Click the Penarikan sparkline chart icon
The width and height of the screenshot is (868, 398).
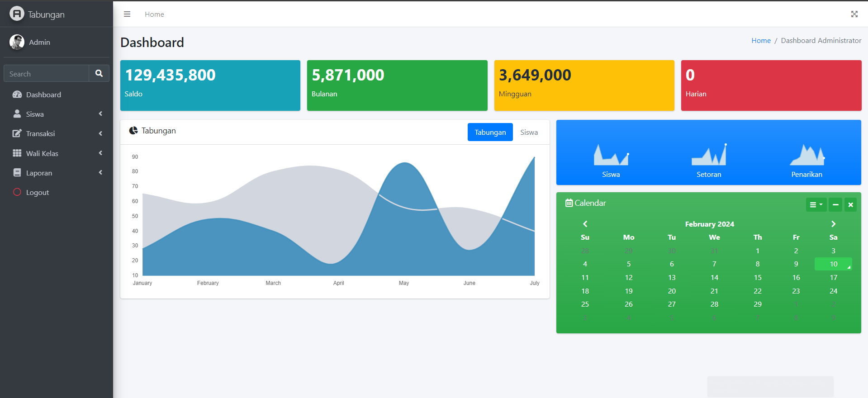click(x=806, y=155)
